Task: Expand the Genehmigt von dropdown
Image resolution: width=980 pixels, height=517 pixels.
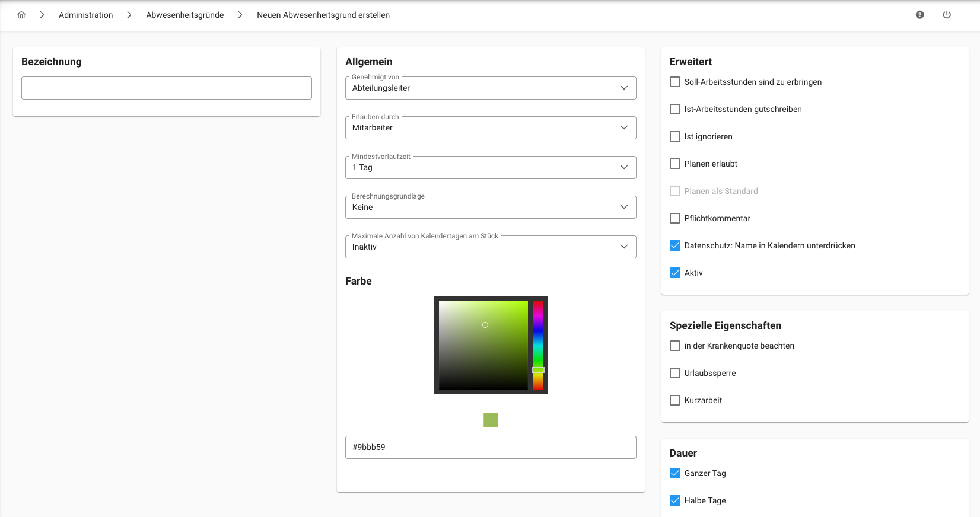Action: (x=490, y=88)
